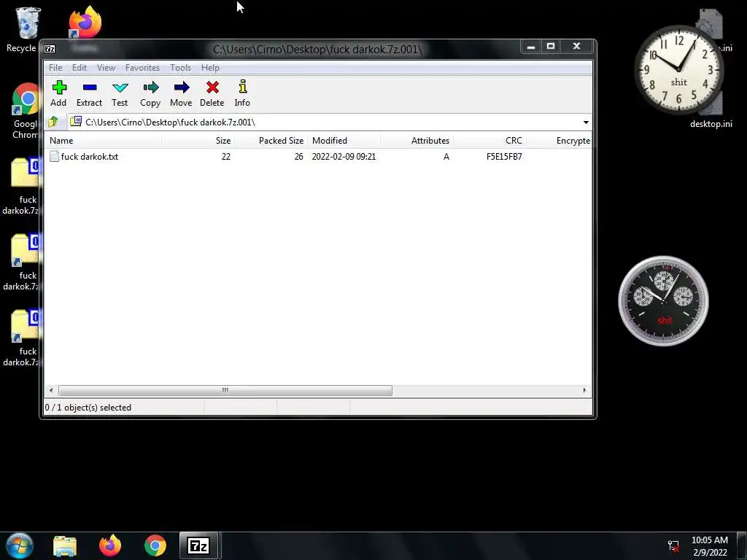Sort by Packed Size column header
747x560 pixels.
(271, 141)
